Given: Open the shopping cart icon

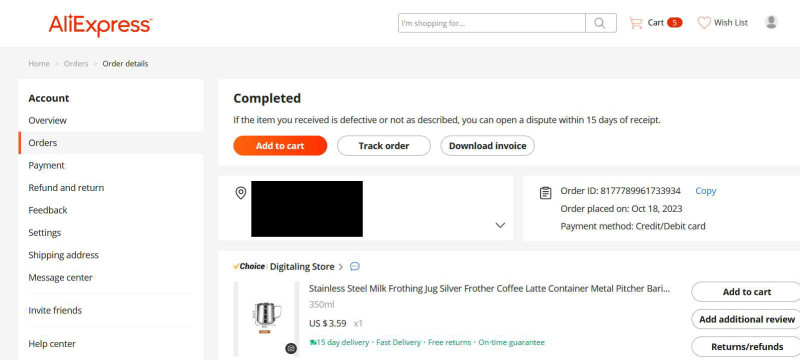Looking at the screenshot, I should pos(636,23).
